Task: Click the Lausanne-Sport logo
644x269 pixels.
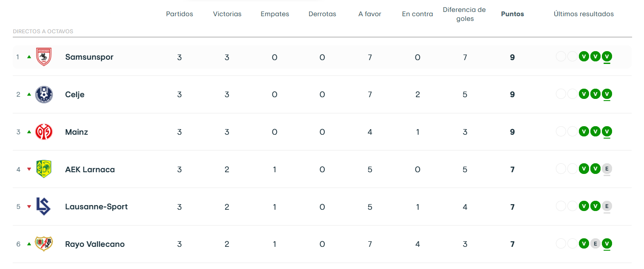Action: [x=43, y=207]
